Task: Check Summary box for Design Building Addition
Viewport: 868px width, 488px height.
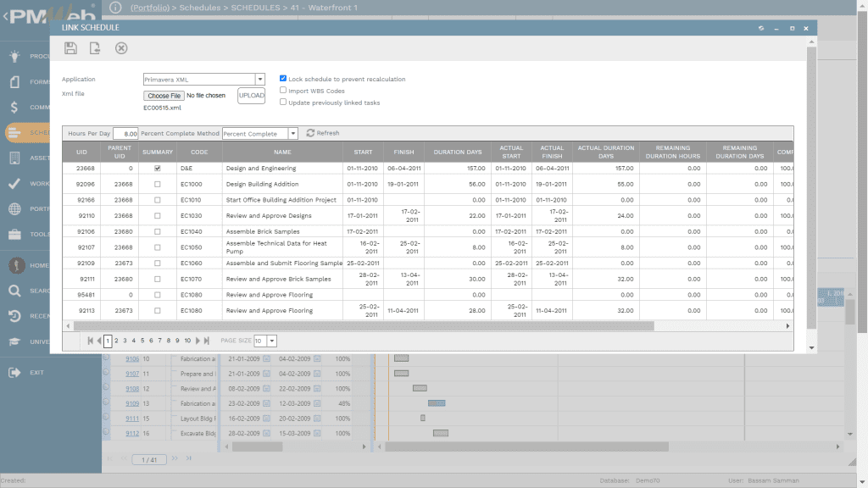Action: coord(157,184)
